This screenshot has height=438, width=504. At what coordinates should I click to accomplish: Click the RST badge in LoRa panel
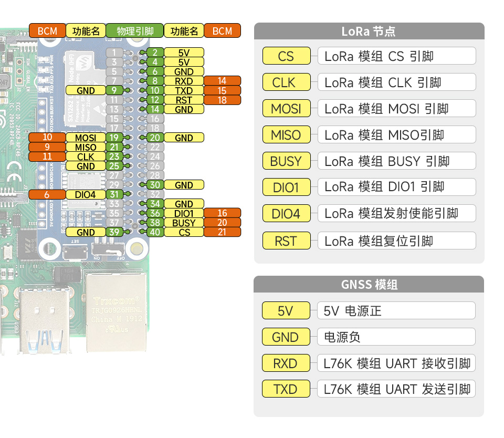click(x=286, y=241)
